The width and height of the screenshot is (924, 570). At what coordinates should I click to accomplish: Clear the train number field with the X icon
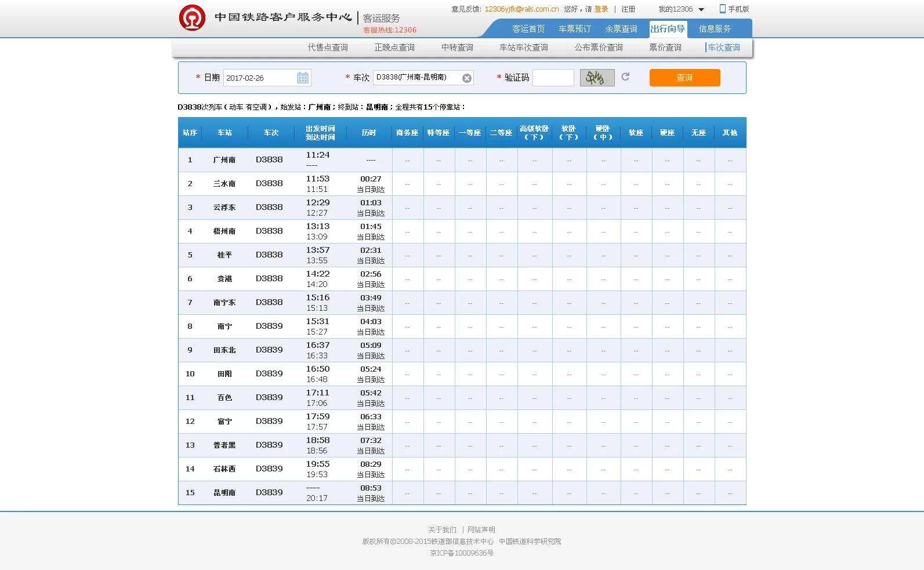(x=467, y=78)
